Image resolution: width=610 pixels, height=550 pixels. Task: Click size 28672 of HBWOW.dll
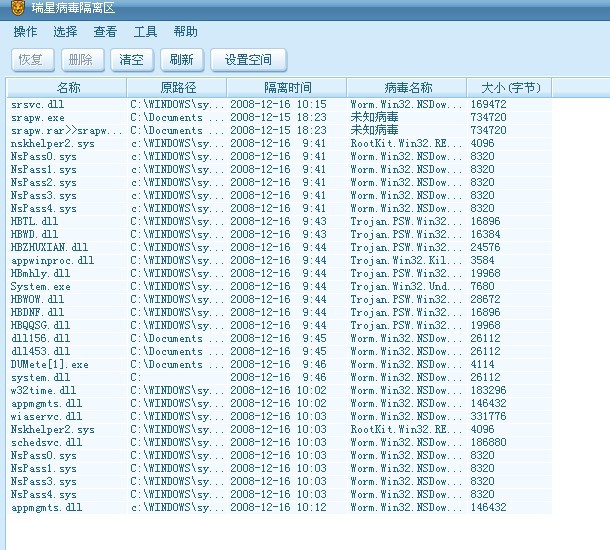pos(485,299)
